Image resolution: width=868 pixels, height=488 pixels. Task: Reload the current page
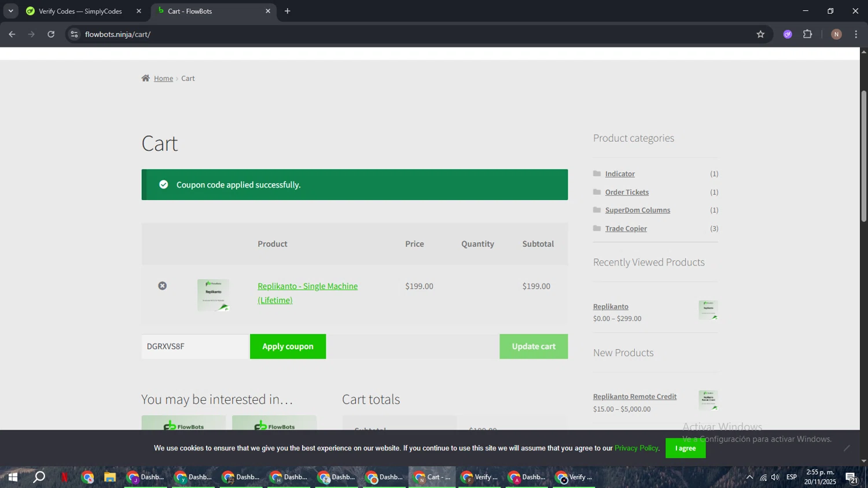51,34
